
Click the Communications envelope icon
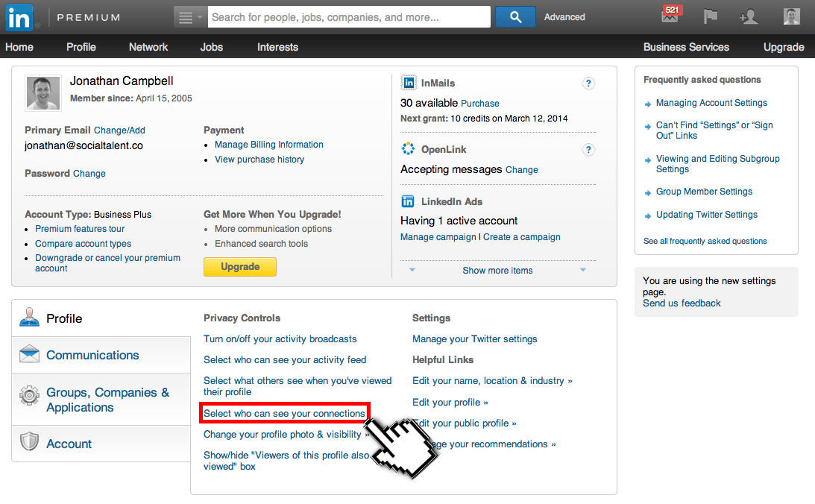pyautogui.click(x=30, y=354)
